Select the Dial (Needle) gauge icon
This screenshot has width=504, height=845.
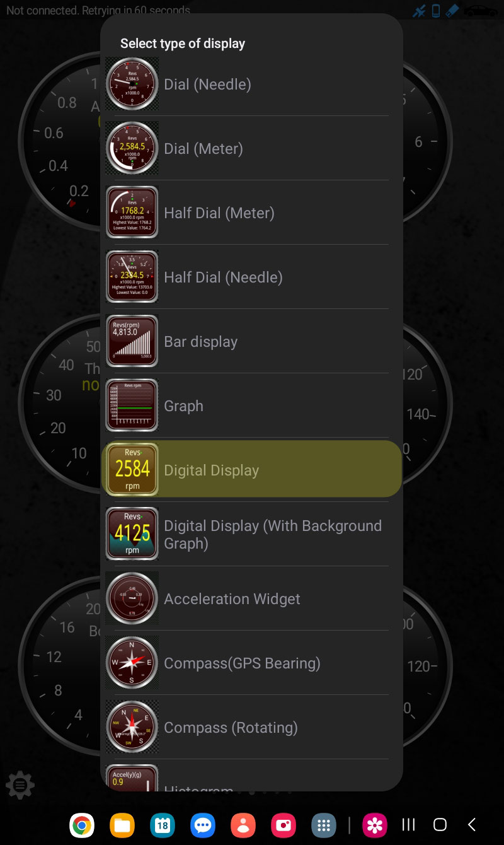pos(132,84)
